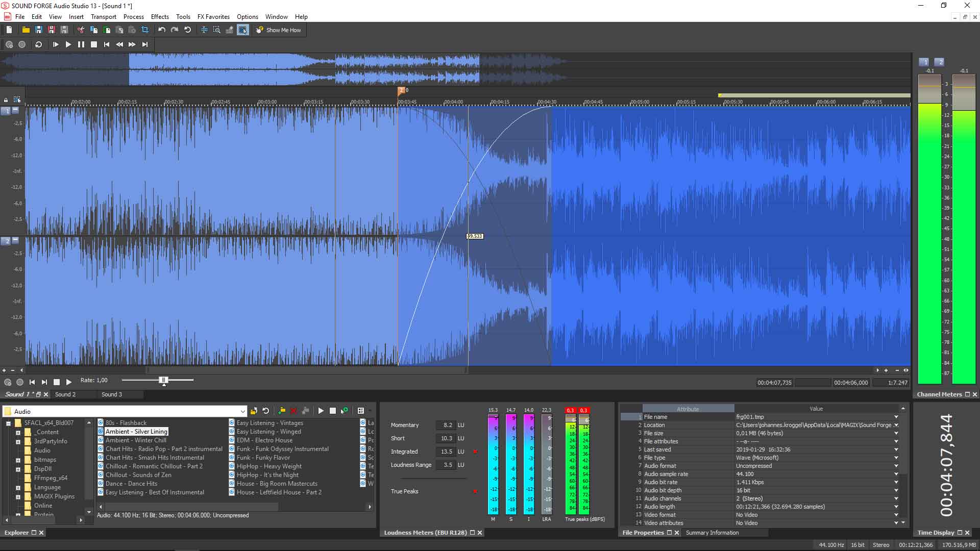Screen dimensions: 980x551
Task: Adjust the playback Rate slider
Action: pos(164,380)
